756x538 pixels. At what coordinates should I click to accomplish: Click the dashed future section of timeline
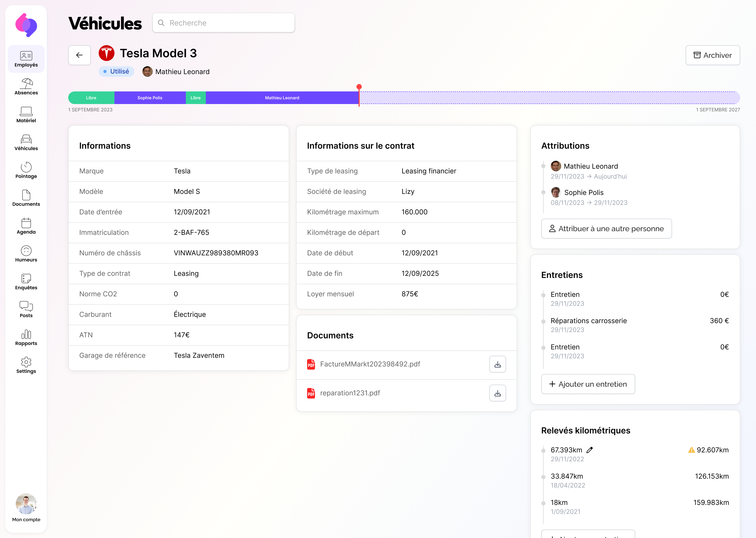coord(549,98)
